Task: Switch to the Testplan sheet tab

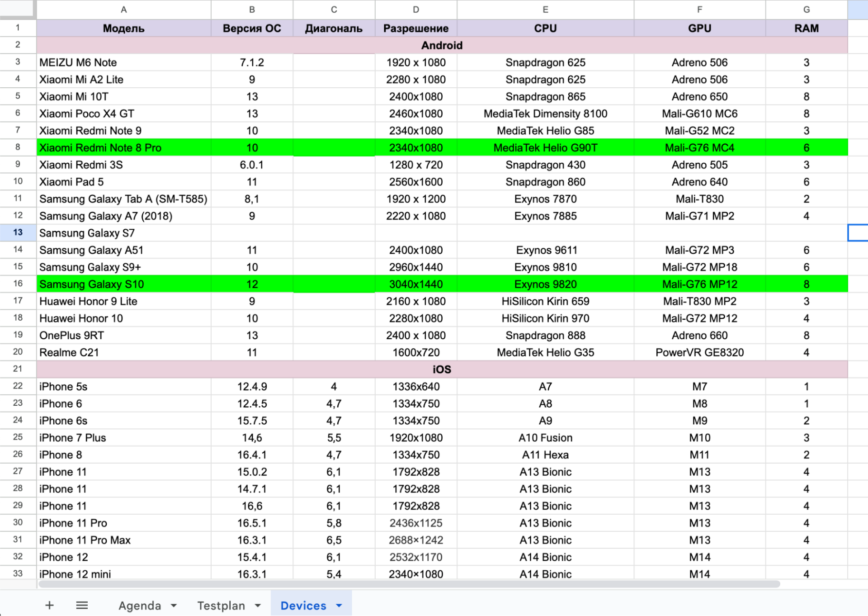Action: click(221, 606)
